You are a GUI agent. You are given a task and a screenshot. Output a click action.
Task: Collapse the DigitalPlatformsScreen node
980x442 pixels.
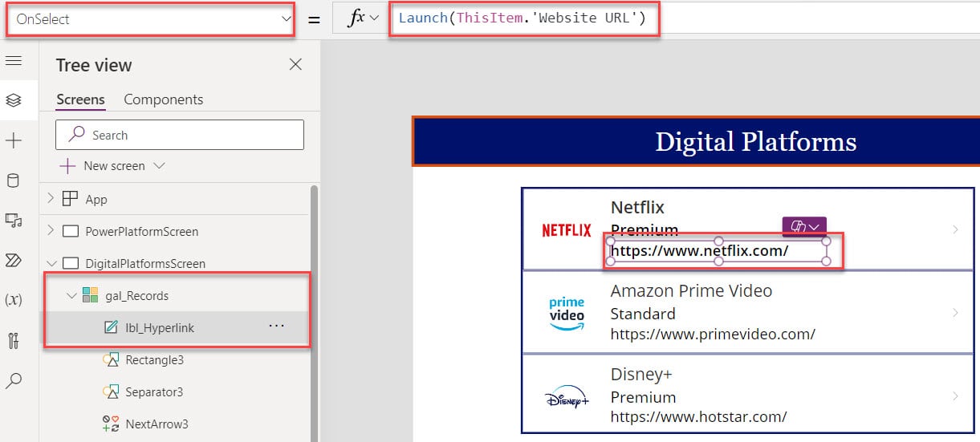51,263
